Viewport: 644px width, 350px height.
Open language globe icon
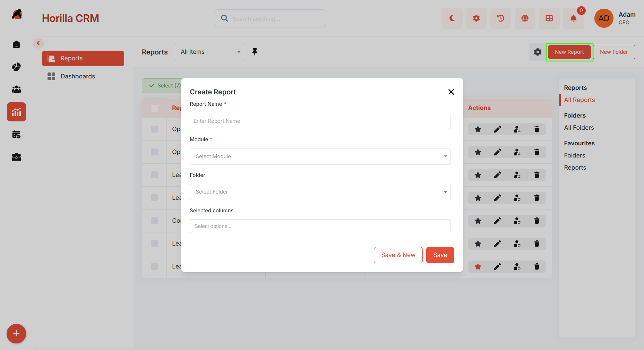(525, 18)
